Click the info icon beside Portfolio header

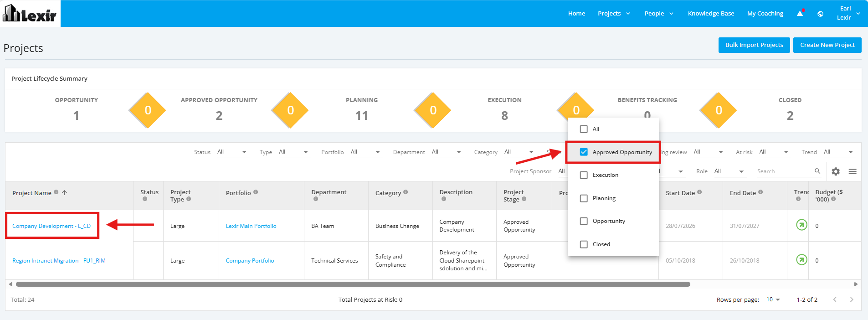click(256, 192)
